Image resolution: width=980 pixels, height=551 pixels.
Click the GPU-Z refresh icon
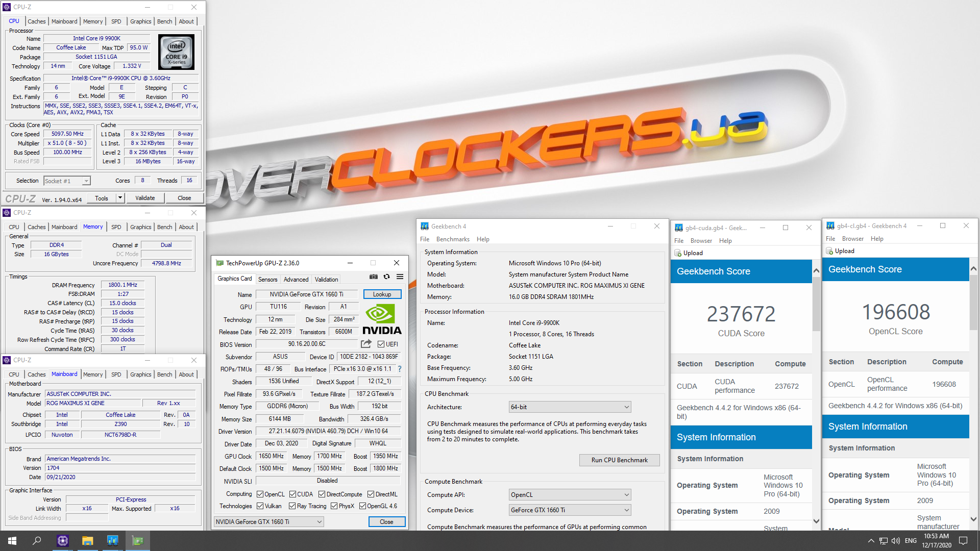click(386, 277)
